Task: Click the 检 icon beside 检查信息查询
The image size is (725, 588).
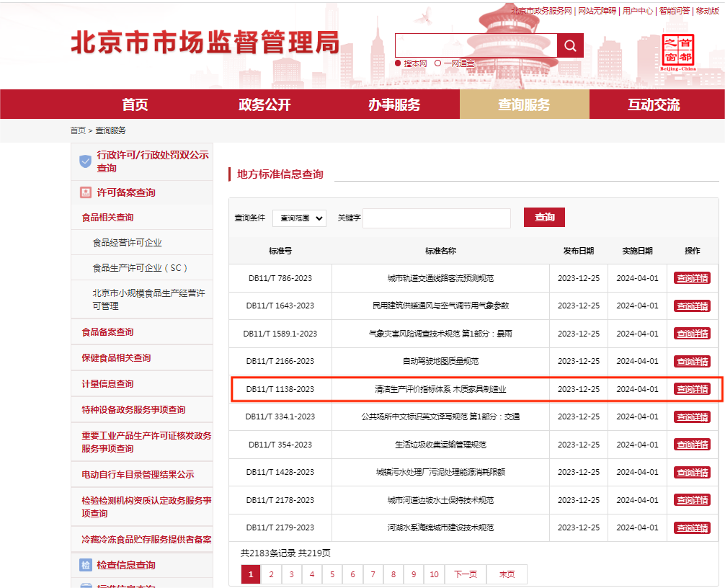Action: pyautogui.click(x=86, y=565)
